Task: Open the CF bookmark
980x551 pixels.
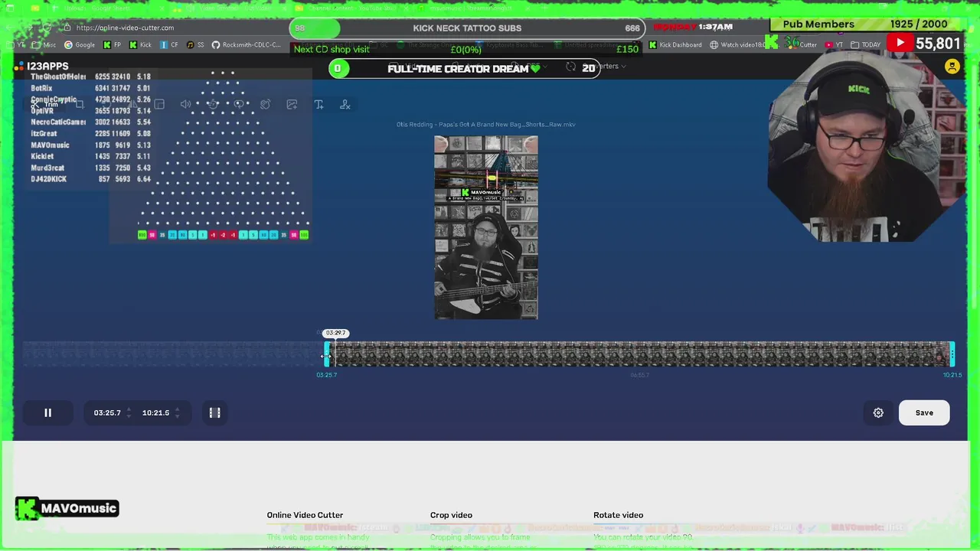Action: pos(169,44)
